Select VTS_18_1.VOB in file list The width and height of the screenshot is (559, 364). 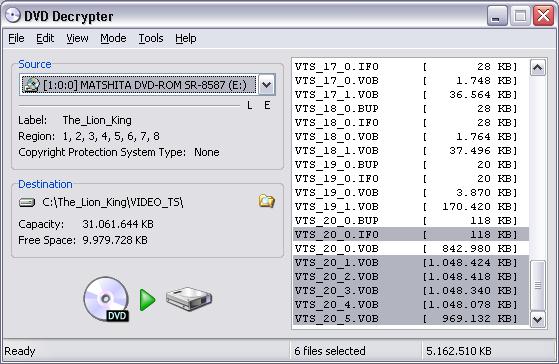[411, 150]
